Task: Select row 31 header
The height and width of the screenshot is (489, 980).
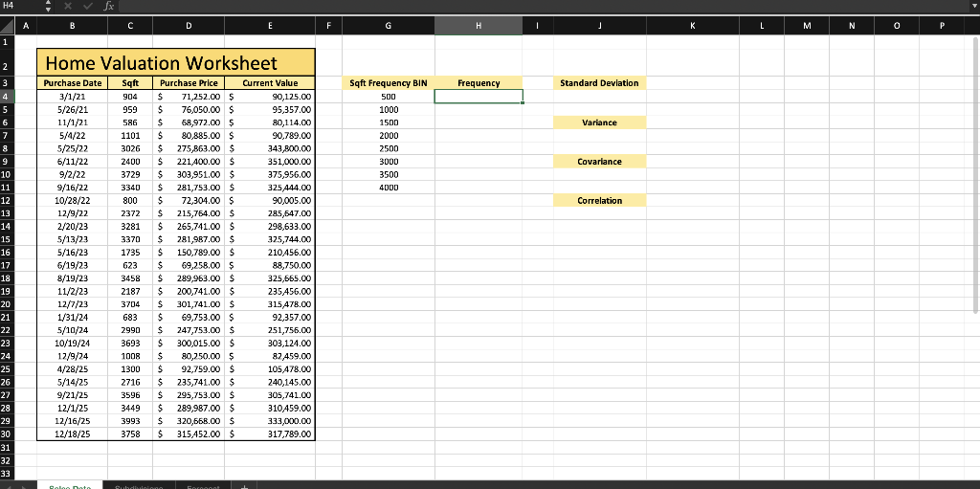Action: (x=7, y=448)
